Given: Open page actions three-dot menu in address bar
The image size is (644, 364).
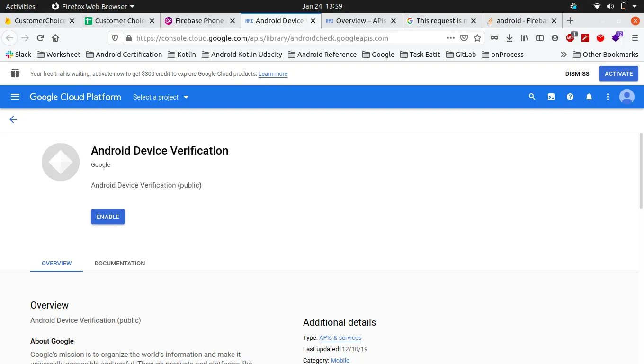Looking at the screenshot, I should point(451,38).
